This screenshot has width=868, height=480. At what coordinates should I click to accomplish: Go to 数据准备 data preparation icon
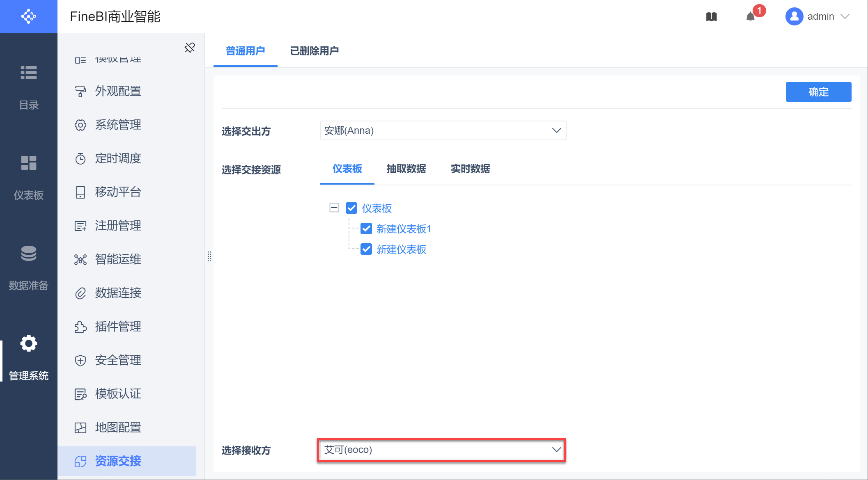click(29, 254)
